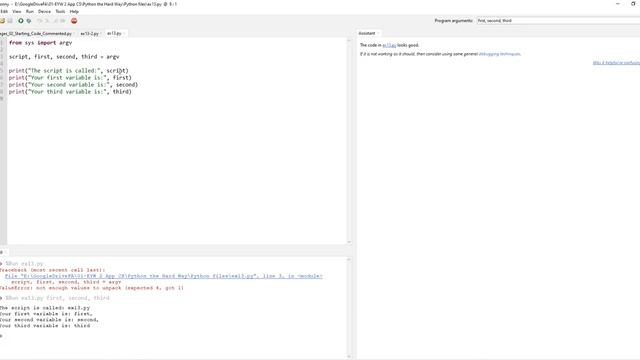The image size is (640, 360).
Task: Open the Tools menu
Action: point(60,11)
